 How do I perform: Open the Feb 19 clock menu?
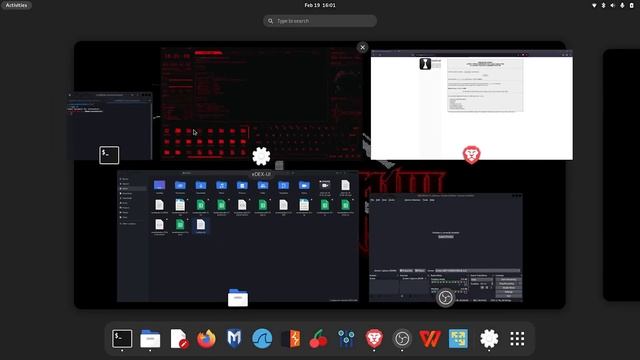click(320, 5)
